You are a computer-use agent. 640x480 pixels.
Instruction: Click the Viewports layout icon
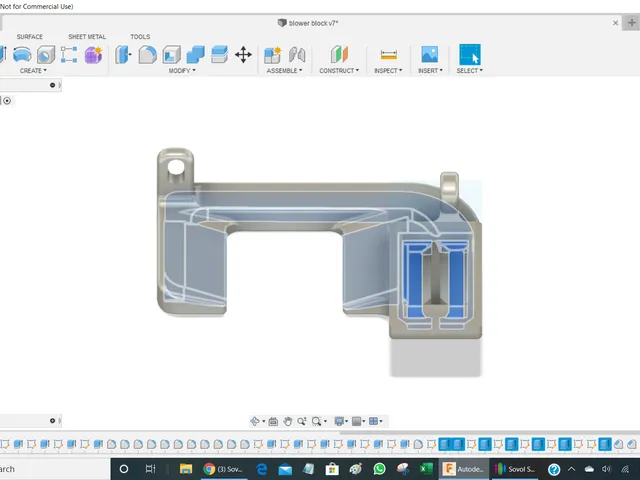373,421
